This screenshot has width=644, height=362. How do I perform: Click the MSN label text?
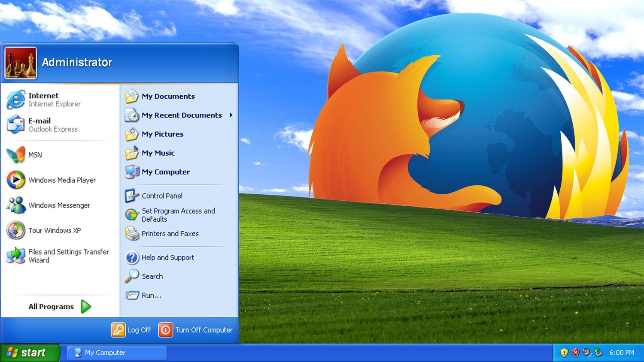click(x=35, y=155)
